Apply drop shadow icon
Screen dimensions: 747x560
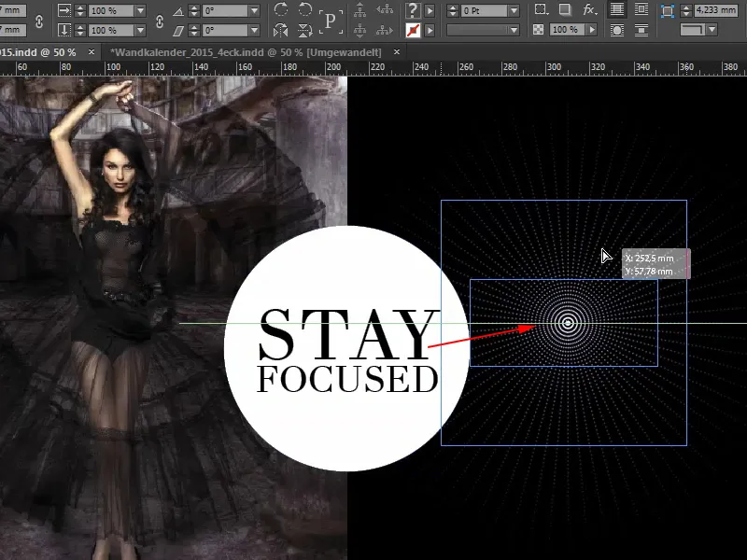(x=565, y=9)
